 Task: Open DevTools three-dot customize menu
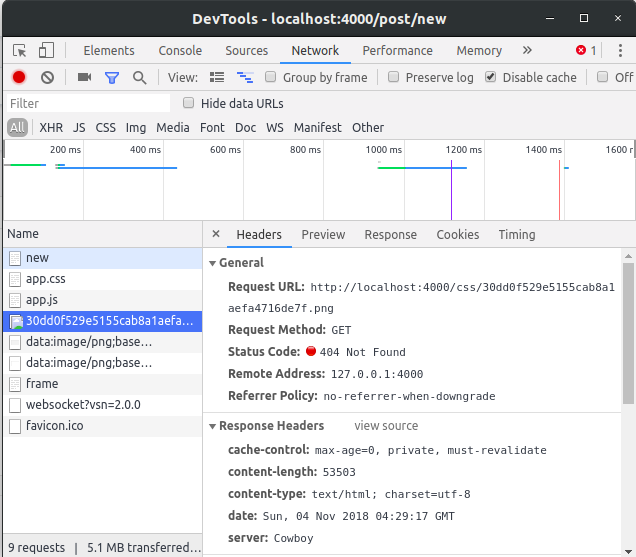(x=620, y=50)
